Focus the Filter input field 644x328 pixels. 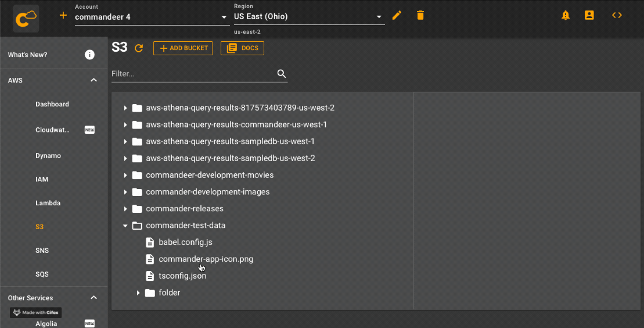tap(193, 74)
